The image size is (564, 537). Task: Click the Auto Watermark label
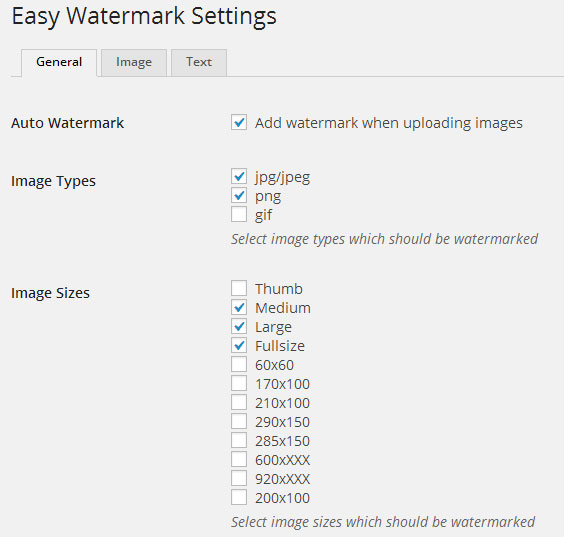(x=67, y=123)
